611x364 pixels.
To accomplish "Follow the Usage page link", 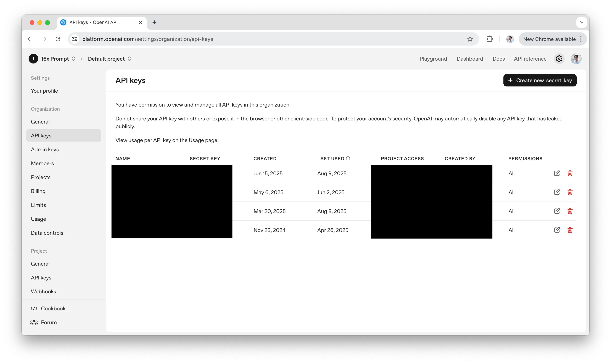I will [203, 140].
